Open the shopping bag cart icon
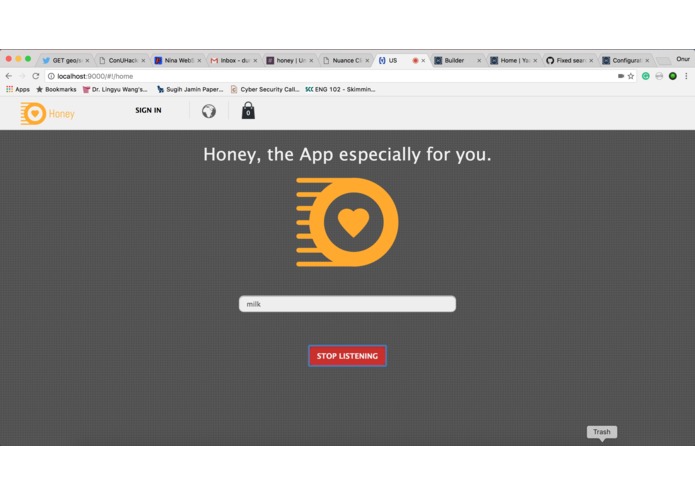The width and height of the screenshot is (695, 494). click(248, 111)
